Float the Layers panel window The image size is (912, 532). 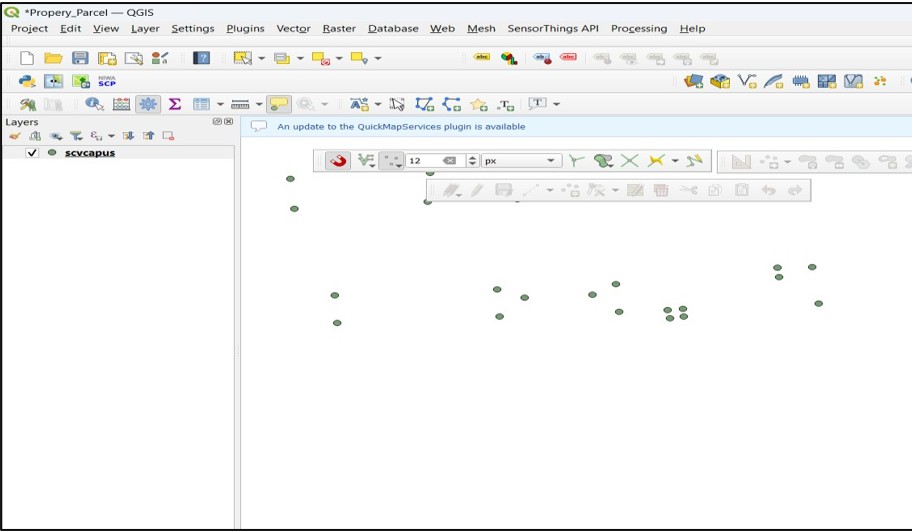218,122
